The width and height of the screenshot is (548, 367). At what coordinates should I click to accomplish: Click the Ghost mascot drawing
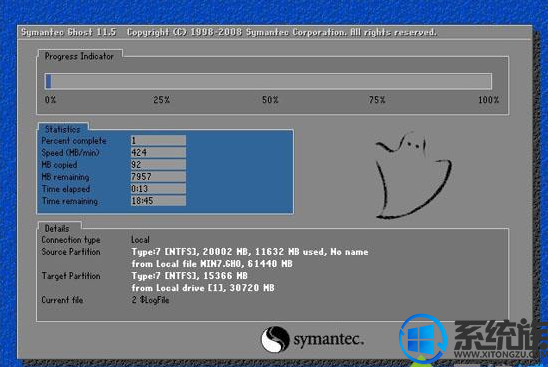pos(413,175)
